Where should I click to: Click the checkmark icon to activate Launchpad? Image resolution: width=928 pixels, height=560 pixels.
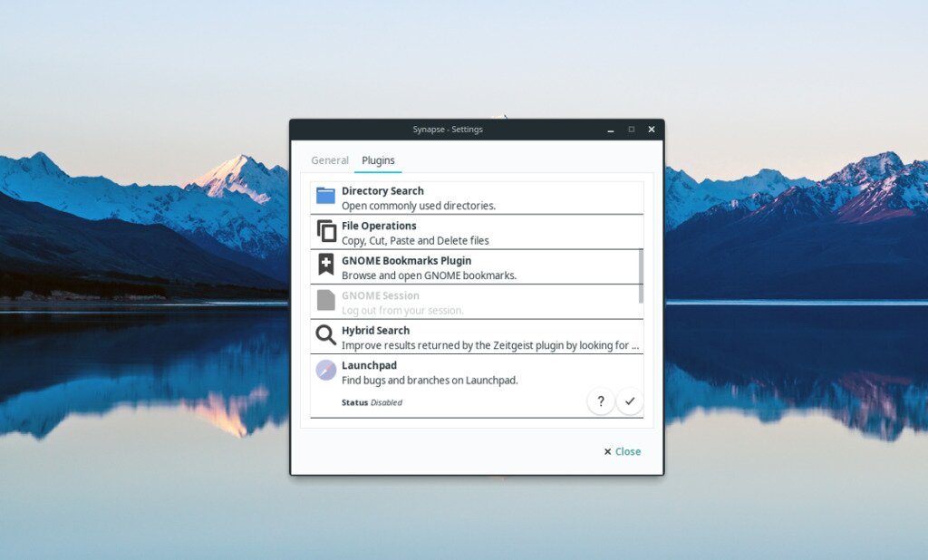click(630, 401)
